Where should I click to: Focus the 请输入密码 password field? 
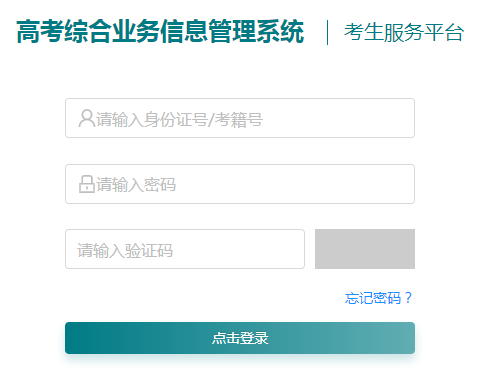tap(240, 184)
